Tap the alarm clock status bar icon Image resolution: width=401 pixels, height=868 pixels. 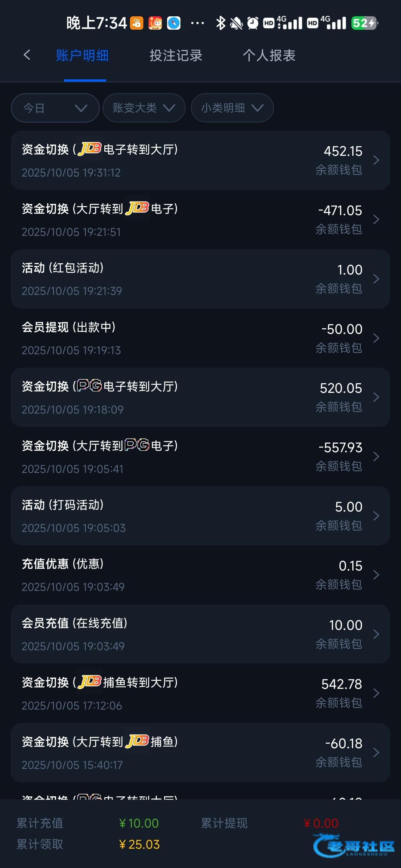point(253,23)
